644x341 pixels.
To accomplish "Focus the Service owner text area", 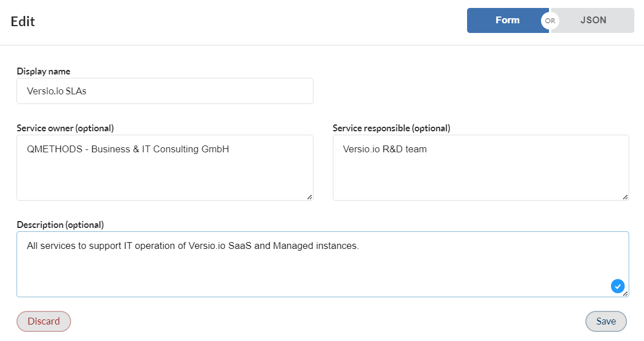I will tap(164, 168).
